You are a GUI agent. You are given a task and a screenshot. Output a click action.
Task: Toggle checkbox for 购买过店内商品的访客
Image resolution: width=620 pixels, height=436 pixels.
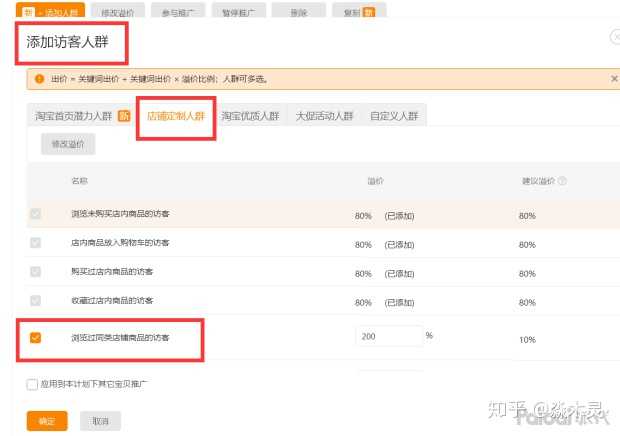[35, 272]
